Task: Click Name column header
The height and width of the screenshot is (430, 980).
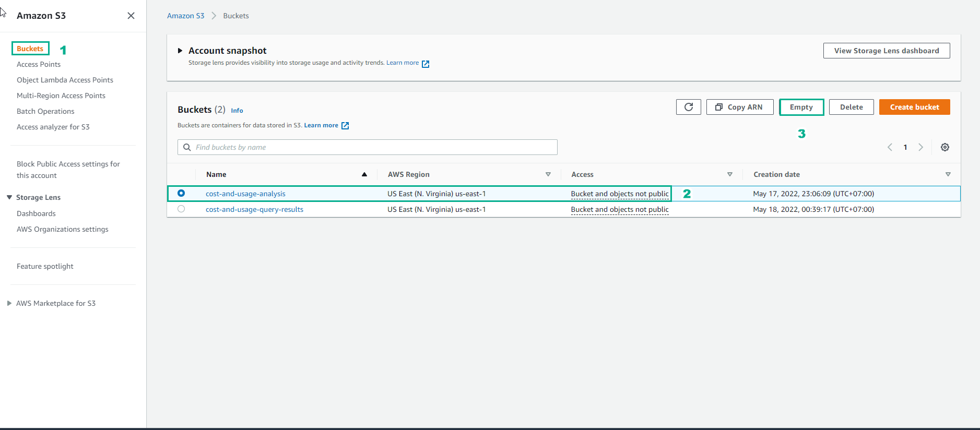Action: coord(216,174)
